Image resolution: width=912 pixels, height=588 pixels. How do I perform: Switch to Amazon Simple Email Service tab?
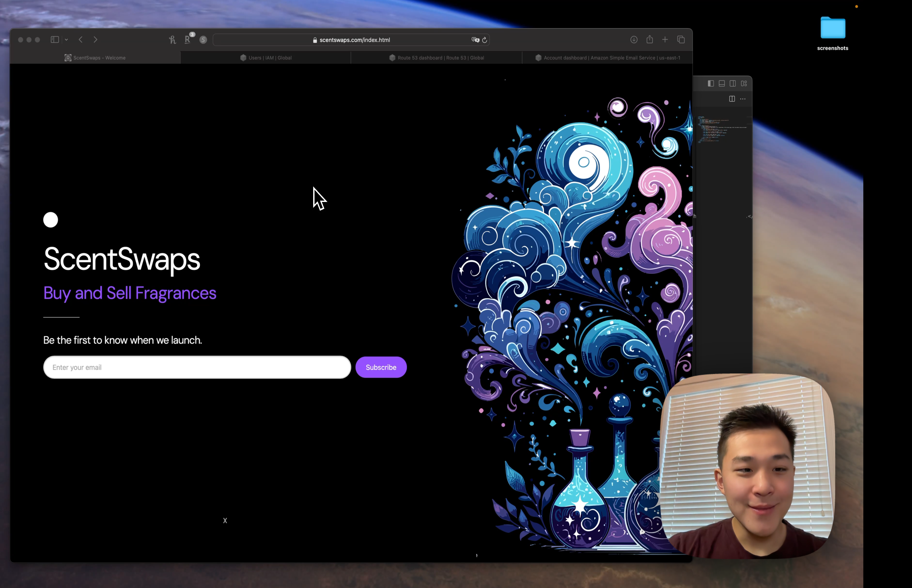coord(607,58)
